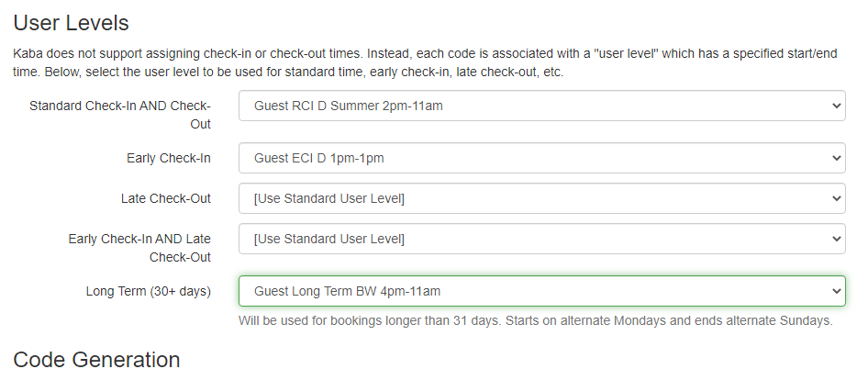The height and width of the screenshot is (369, 868).
Task: Click chevron on Early Check-In AND Late Check-Out select
Action: point(835,239)
